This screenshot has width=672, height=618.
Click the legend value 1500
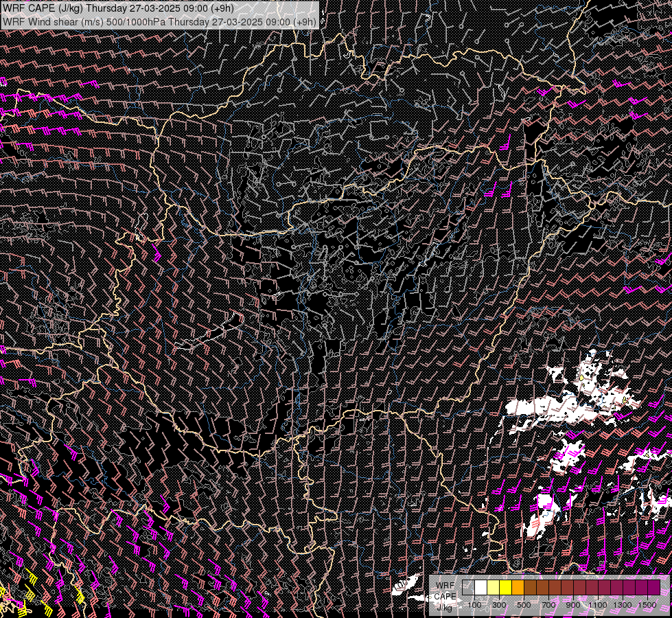click(x=647, y=605)
